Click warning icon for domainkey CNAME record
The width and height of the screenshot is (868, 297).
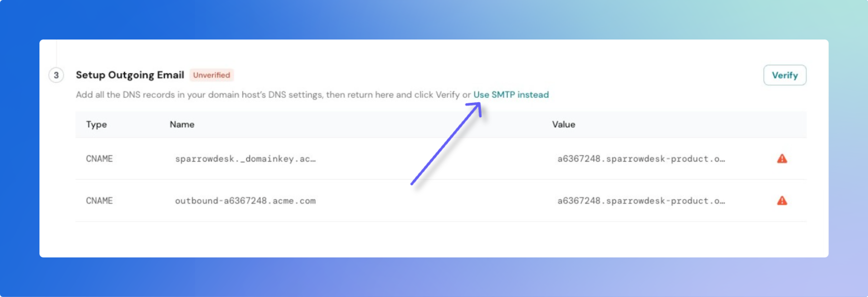click(x=782, y=159)
